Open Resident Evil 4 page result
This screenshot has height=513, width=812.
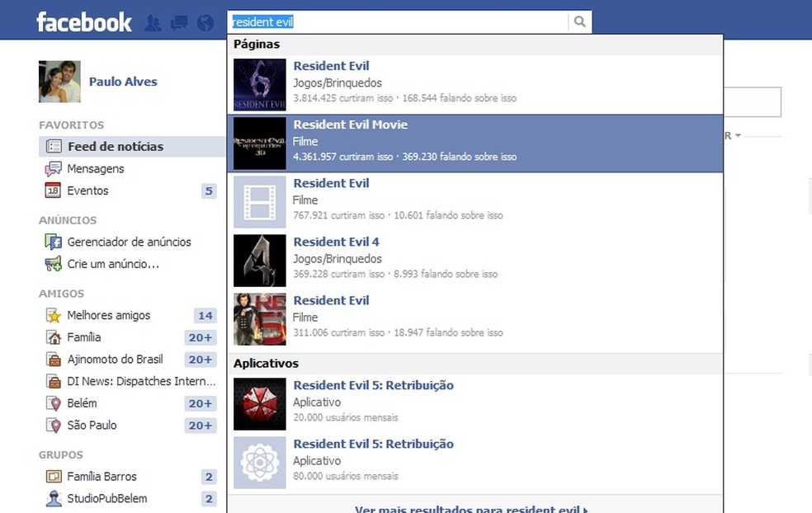(x=474, y=261)
